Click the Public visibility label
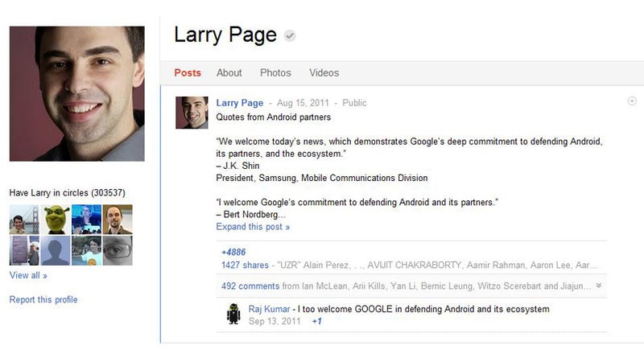This screenshot has width=644, height=362. 354,103
